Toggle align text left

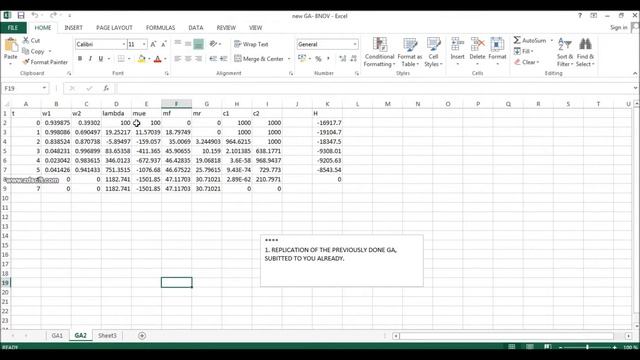[x=178, y=59]
